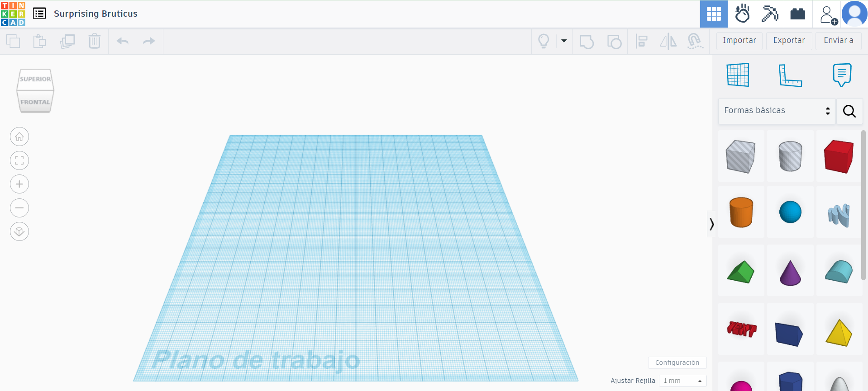868x391 pixels.
Task: Open the Bricks mode icon
Action: pos(797,14)
